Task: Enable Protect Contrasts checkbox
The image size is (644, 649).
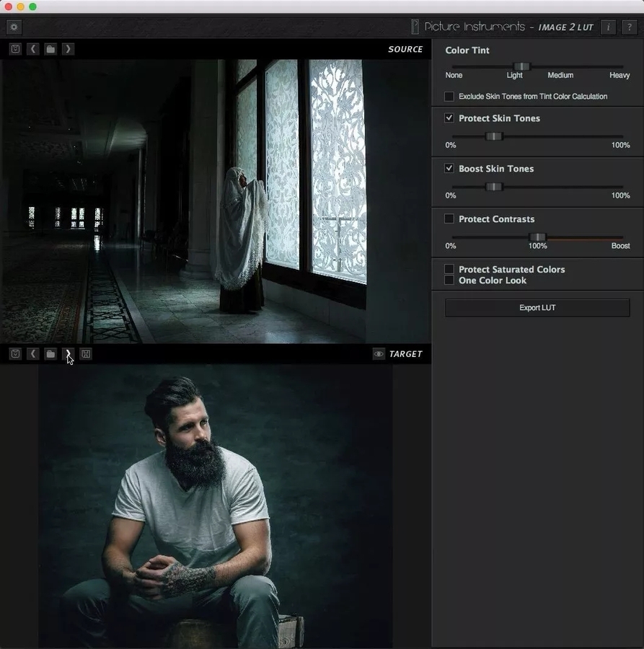Action: 449,218
